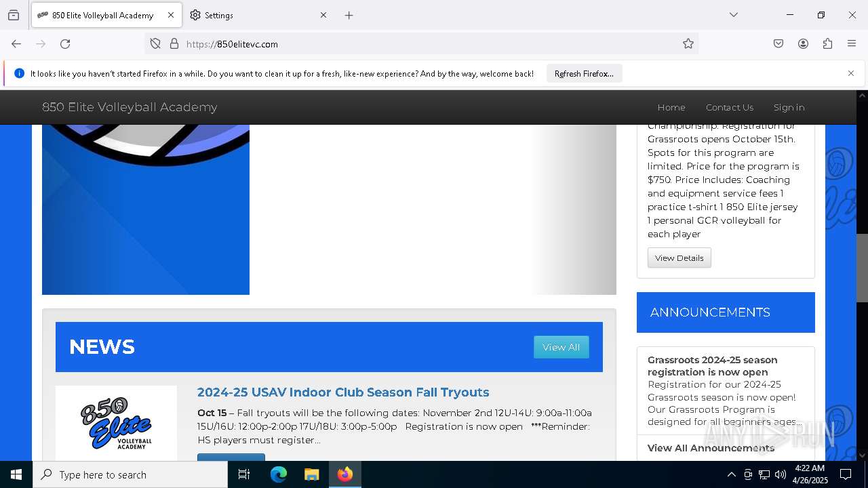
Task: Click 850 Elite Volleyball Academy site title
Action: click(x=130, y=107)
